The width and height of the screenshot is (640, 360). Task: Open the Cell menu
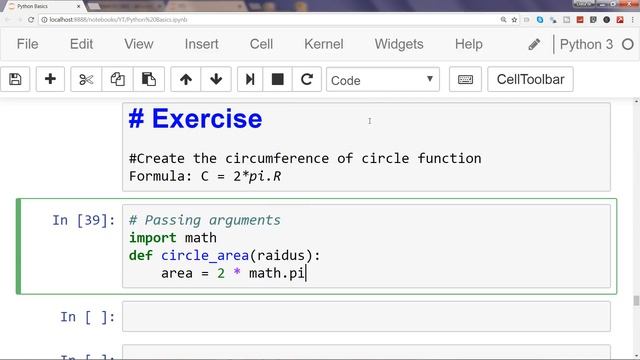pos(261,44)
